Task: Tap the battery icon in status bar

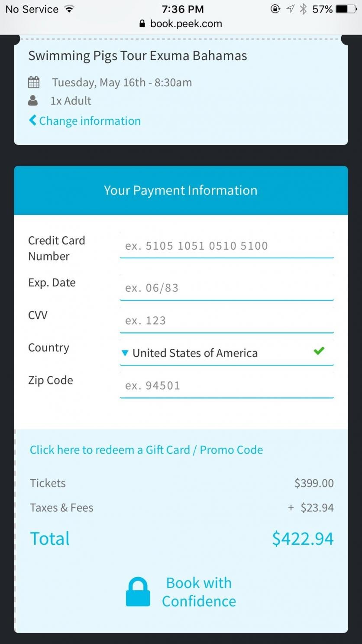Action: click(347, 9)
